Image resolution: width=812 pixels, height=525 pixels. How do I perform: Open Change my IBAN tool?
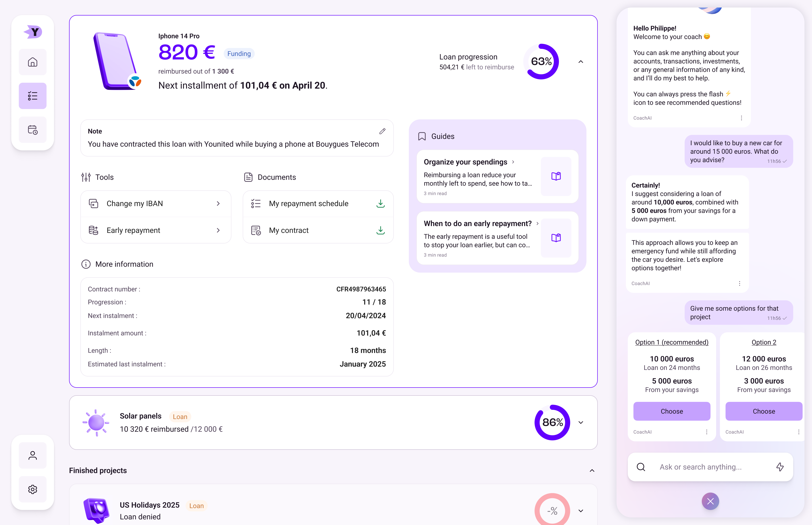click(156, 204)
